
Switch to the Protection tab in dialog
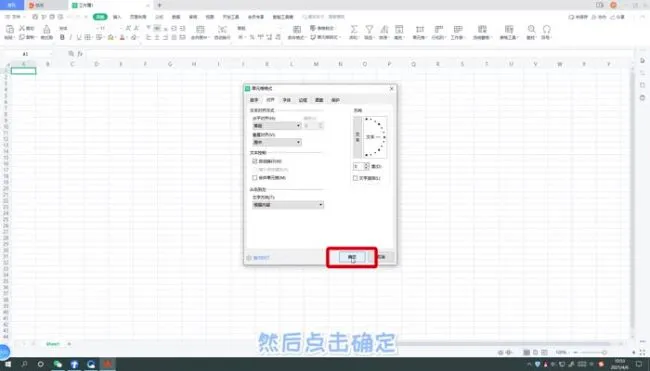[335, 100]
